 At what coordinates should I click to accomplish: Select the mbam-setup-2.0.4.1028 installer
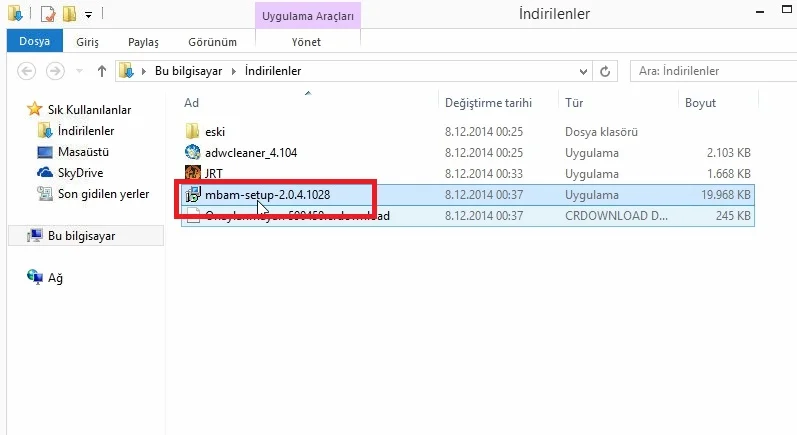(x=267, y=195)
